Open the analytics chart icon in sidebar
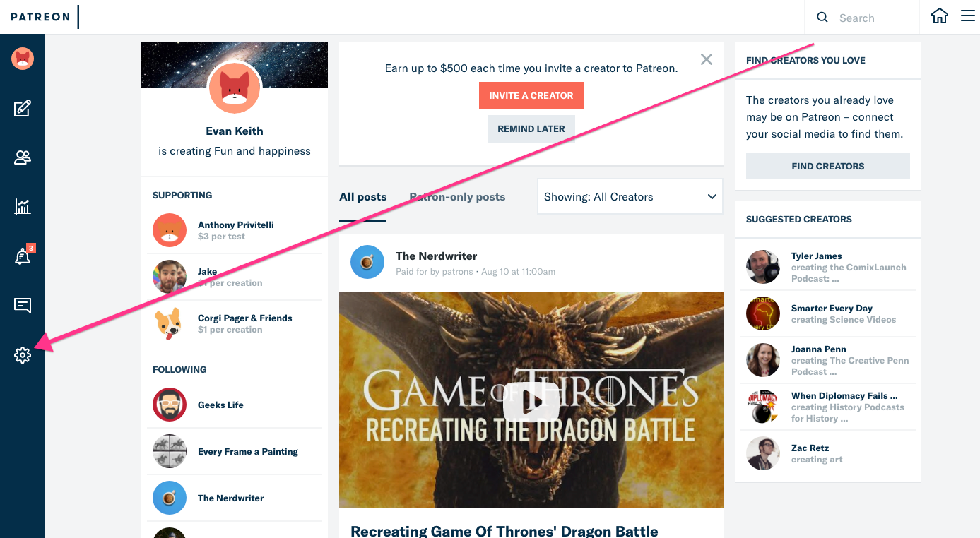Viewport: 980px width, 538px height. (23, 207)
